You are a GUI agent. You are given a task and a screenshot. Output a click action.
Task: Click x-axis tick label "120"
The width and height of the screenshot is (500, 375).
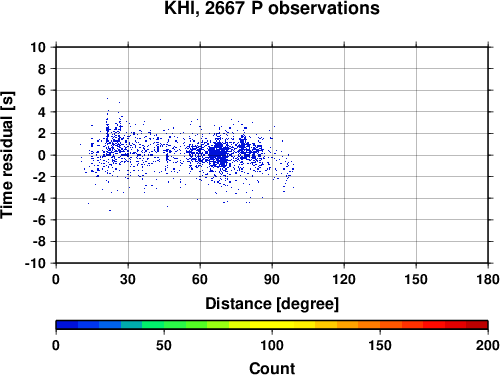tap(344, 279)
